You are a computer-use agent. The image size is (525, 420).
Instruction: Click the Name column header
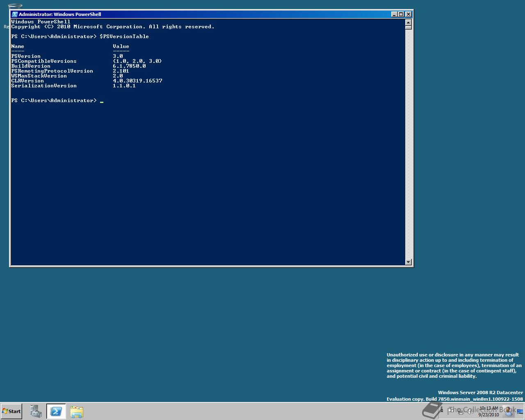[18, 46]
